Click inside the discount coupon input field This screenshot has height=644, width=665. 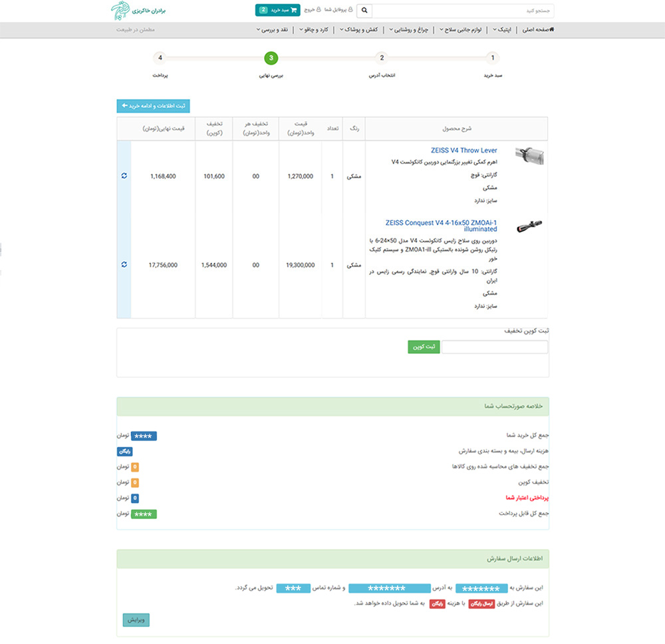pos(495,347)
